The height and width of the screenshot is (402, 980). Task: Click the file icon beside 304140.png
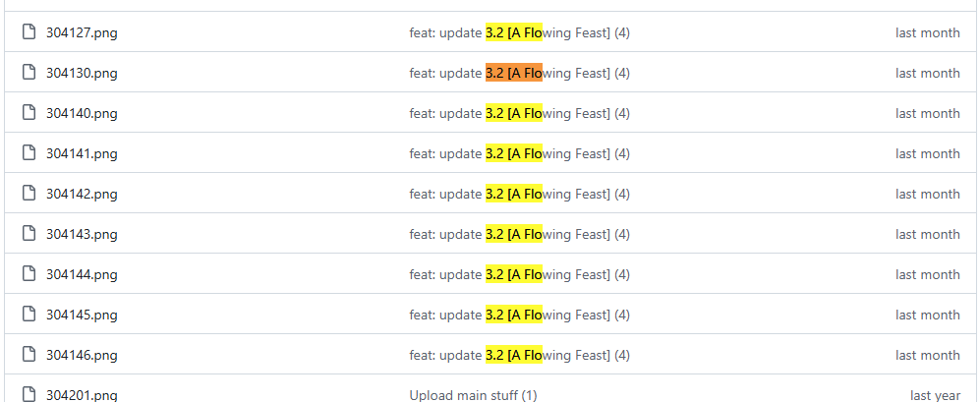tap(29, 113)
